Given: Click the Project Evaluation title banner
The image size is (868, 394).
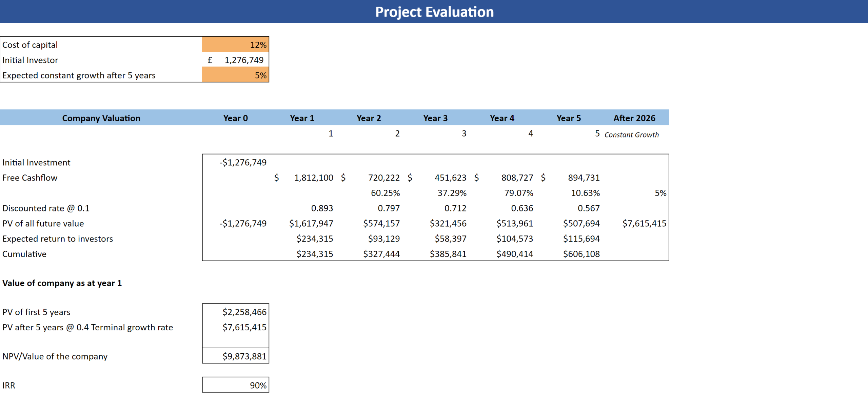Looking at the screenshot, I should [x=434, y=12].
